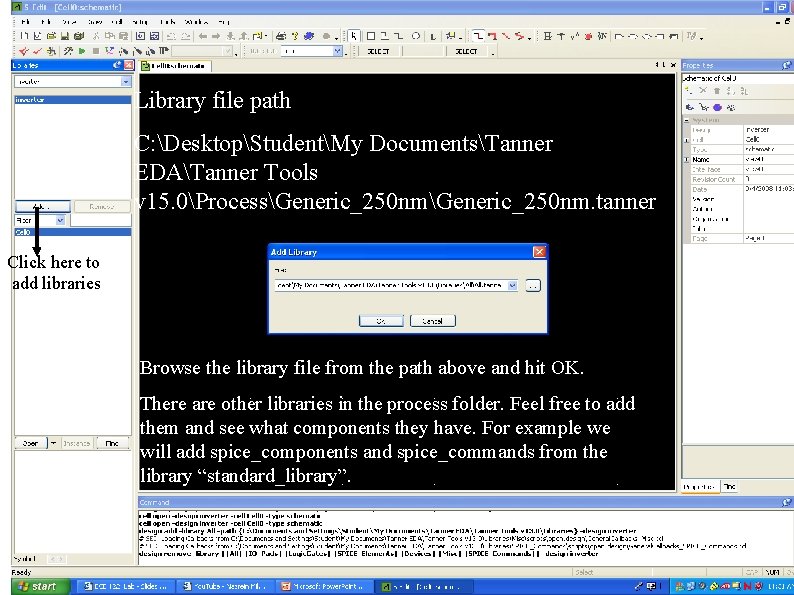Select the Wire drawing tool

tap(478, 36)
